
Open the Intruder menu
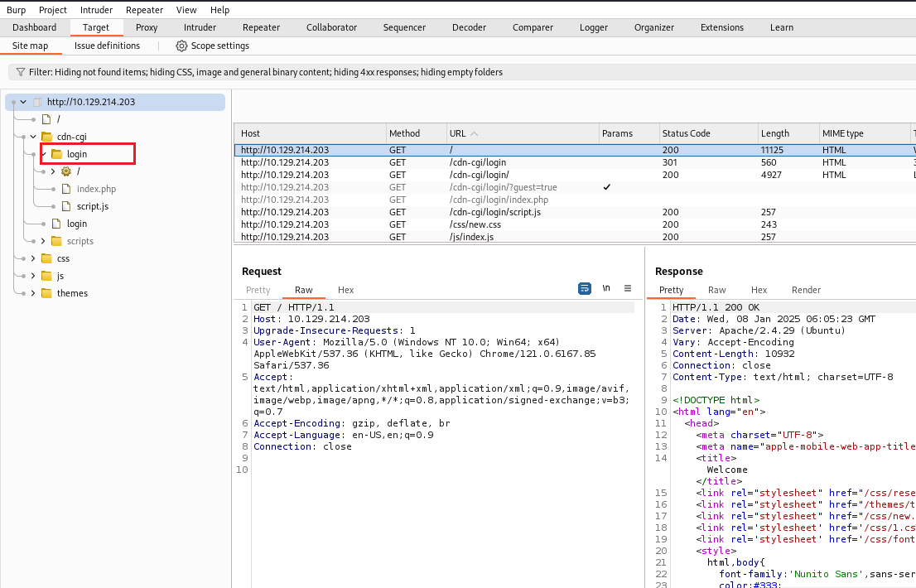[x=96, y=10]
